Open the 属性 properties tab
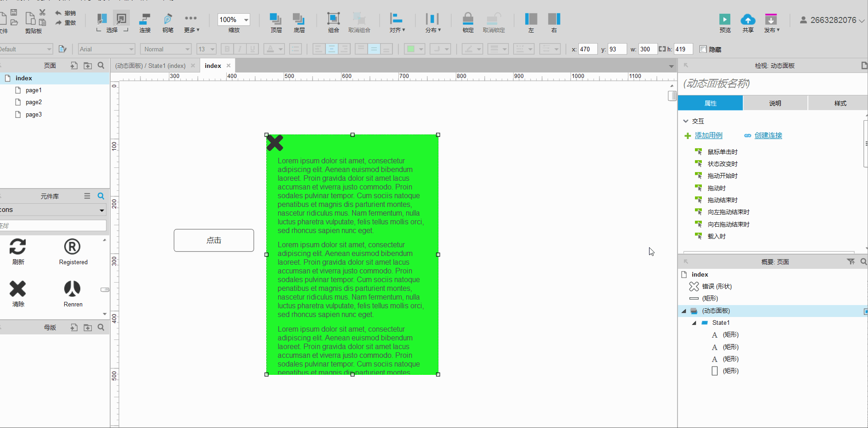868x428 pixels. tap(710, 103)
